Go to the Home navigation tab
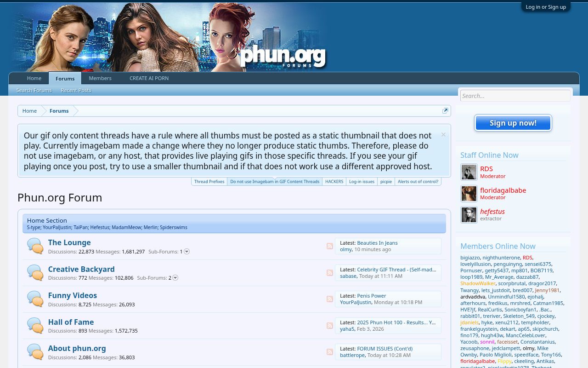 coord(34,78)
